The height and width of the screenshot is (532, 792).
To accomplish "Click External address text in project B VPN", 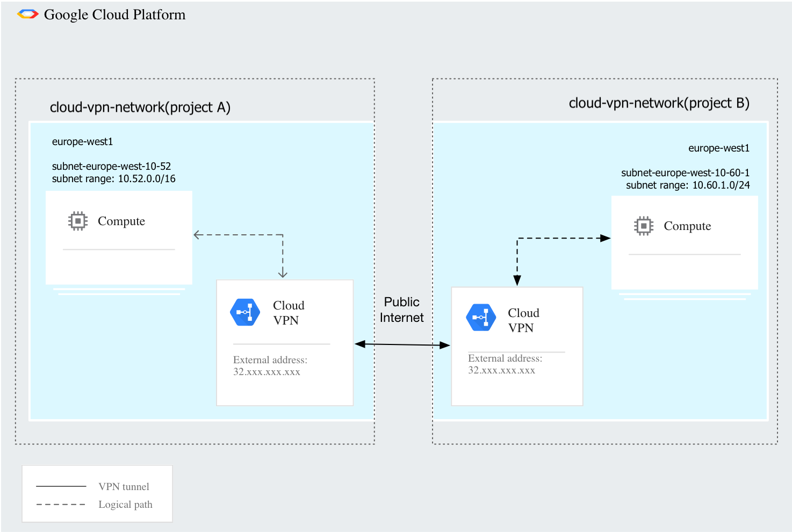I will click(505, 364).
